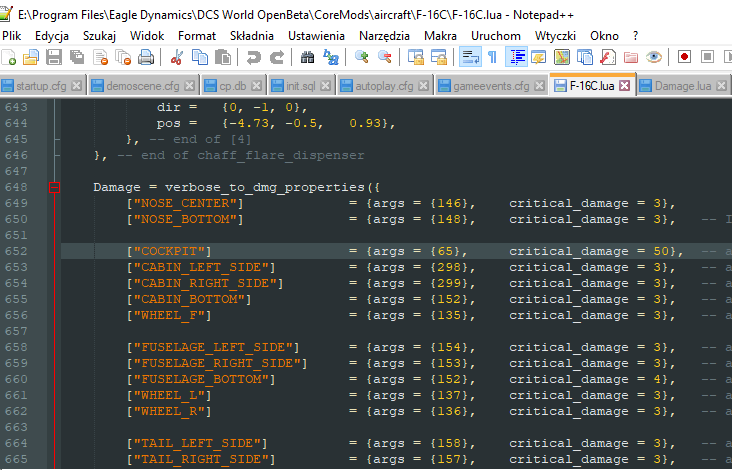
Task: Click the "COCKPIT" key on line 652
Action: 169,251
